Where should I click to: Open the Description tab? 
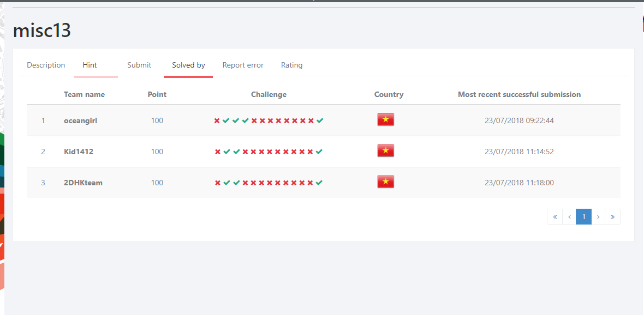point(46,65)
